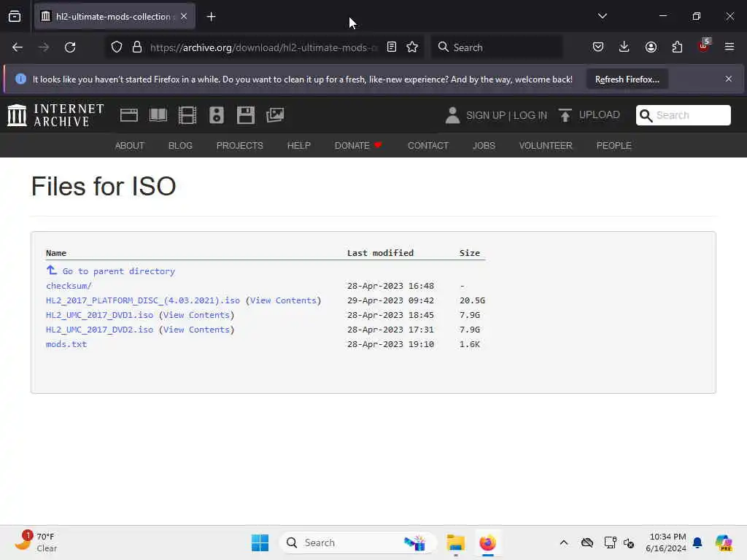This screenshot has width=747, height=560.
Task: Bookmark this page with the star
Action: [412, 47]
